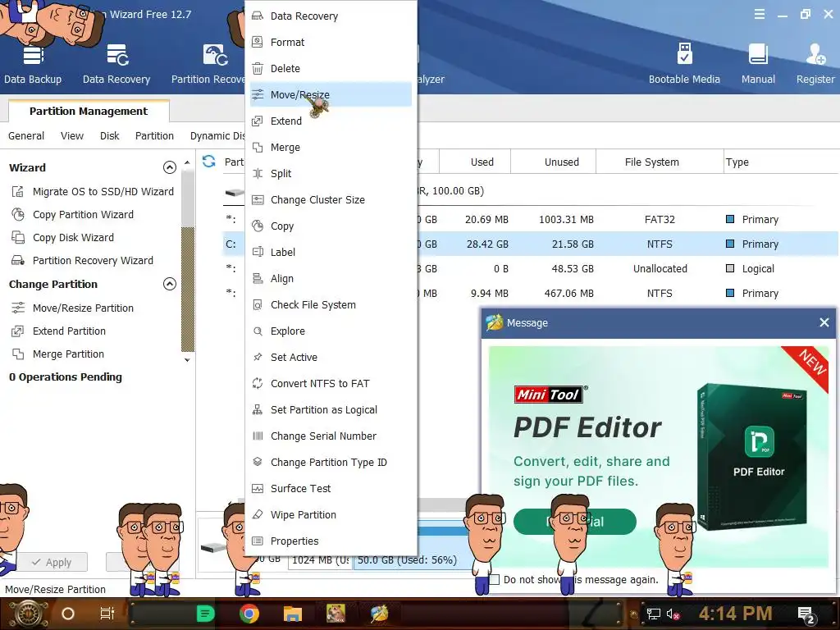
Task: Collapse the Wizard section
Action: click(169, 167)
